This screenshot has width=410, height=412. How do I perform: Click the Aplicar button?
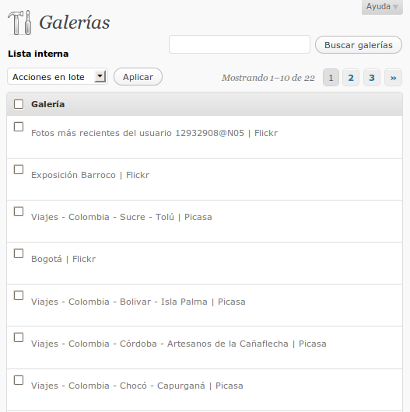point(138,77)
